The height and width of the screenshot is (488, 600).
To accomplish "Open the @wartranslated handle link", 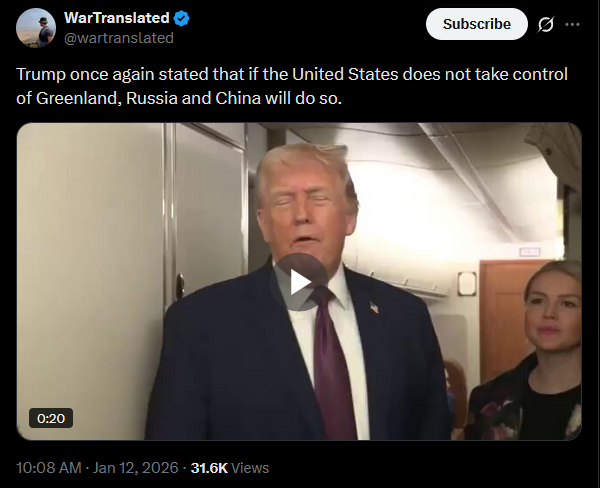I will coord(119,38).
